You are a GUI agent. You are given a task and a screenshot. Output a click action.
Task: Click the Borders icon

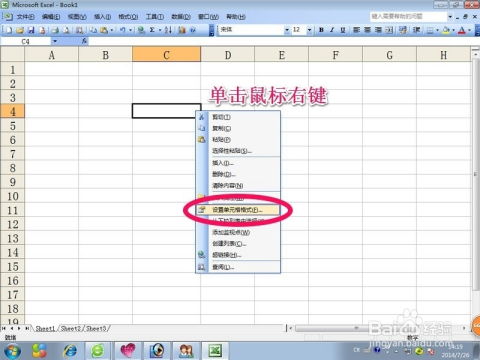[x=430, y=30]
